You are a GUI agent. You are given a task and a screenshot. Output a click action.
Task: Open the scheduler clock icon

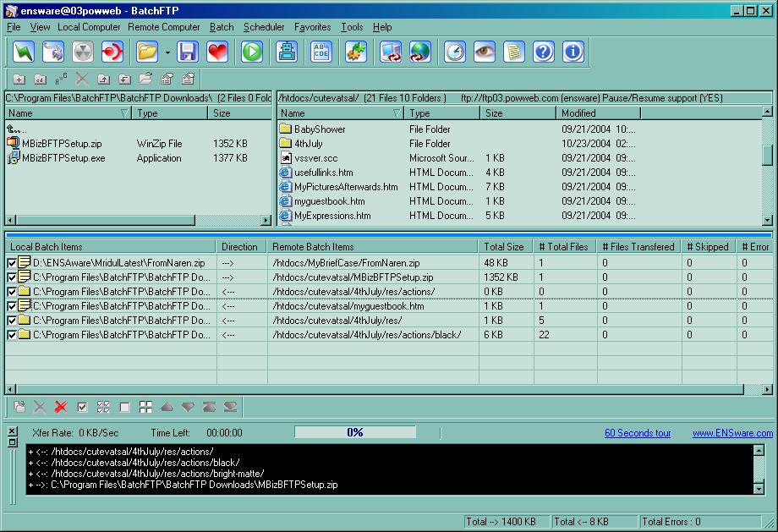[455, 52]
